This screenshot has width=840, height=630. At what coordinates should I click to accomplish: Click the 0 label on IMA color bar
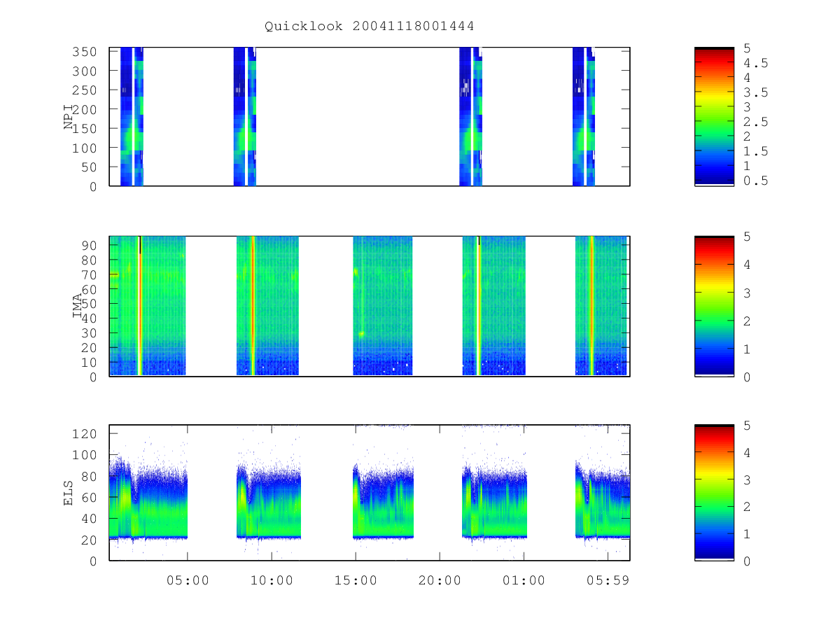coord(748,377)
